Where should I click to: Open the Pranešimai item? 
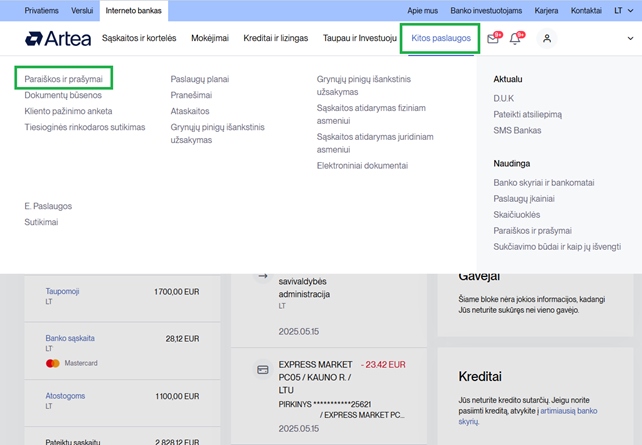191,95
